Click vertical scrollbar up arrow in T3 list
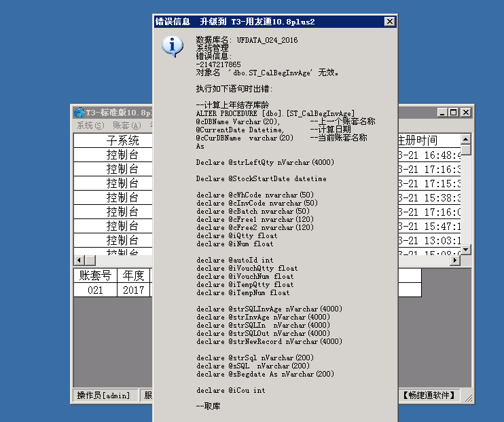The width and height of the screenshot is (504, 422). tap(466, 138)
